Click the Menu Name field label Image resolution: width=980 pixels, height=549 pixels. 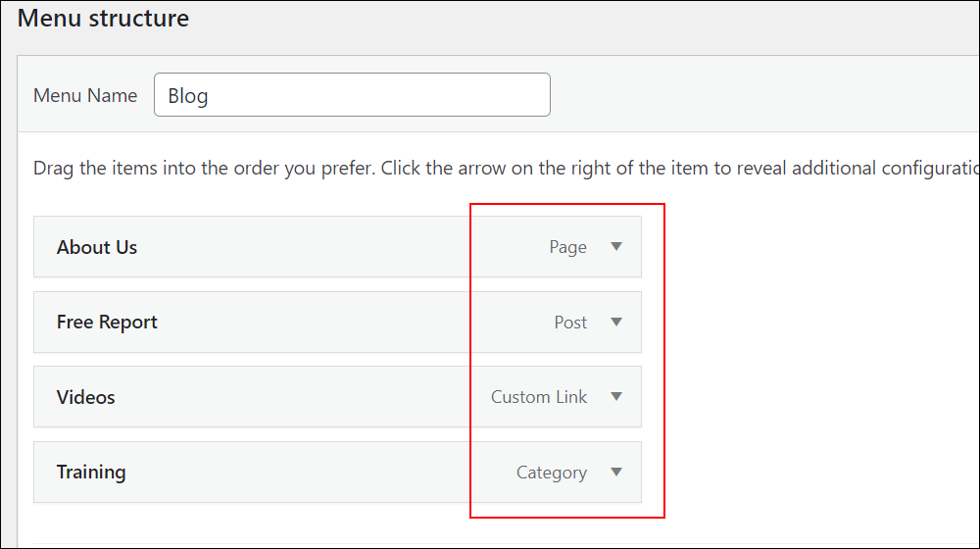[85, 95]
